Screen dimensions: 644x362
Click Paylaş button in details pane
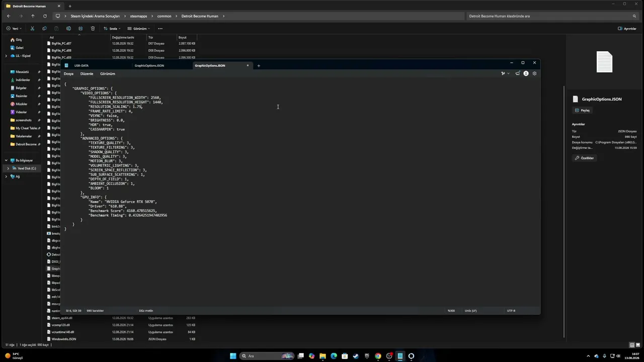tap(582, 110)
